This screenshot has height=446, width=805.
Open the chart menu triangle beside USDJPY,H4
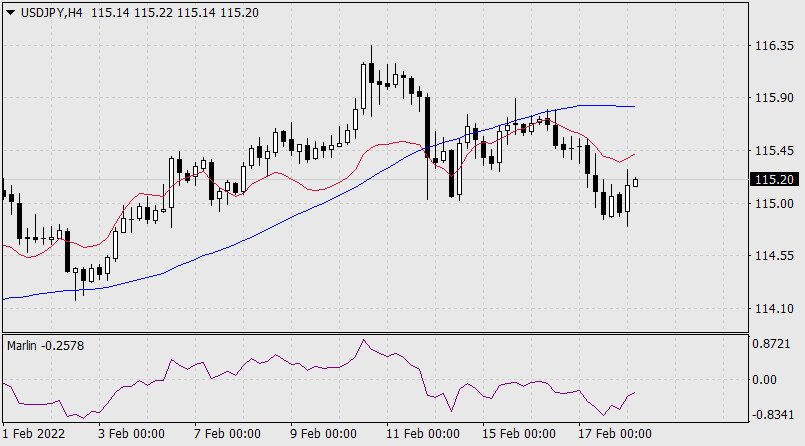(10, 12)
